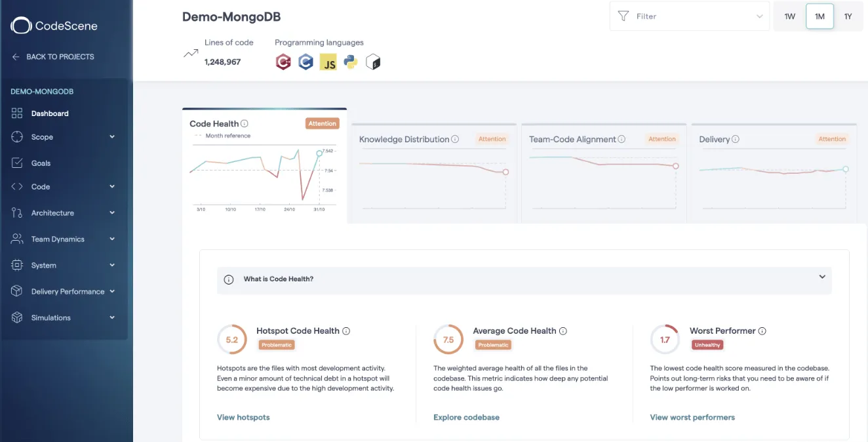The height and width of the screenshot is (442, 868).
Task: Click the View hotspots link
Action: (x=243, y=417)
